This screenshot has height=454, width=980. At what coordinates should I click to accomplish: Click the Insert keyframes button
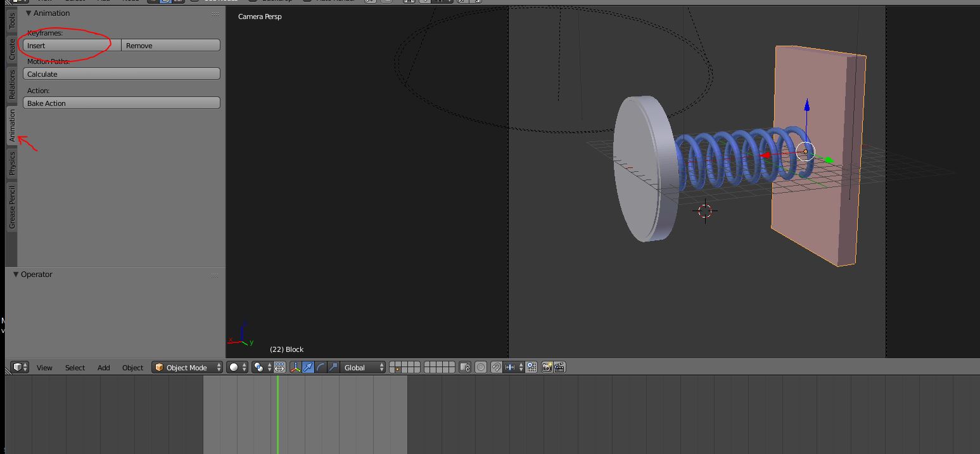(x=72, y=46)
